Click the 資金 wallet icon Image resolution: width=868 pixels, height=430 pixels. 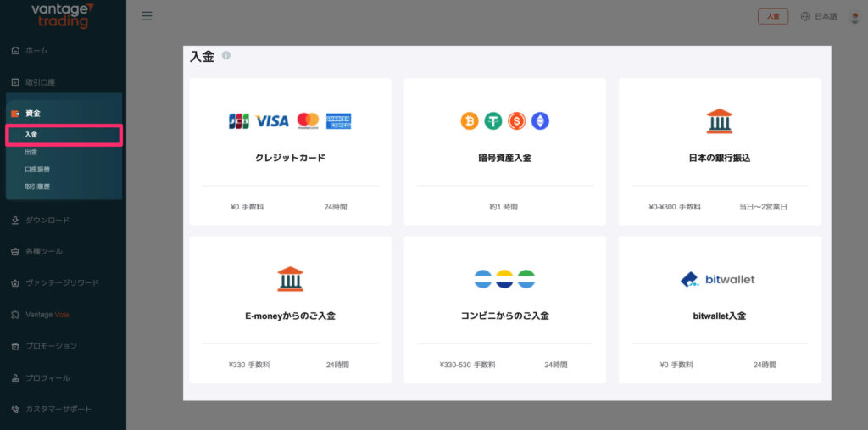click(15, 114)
